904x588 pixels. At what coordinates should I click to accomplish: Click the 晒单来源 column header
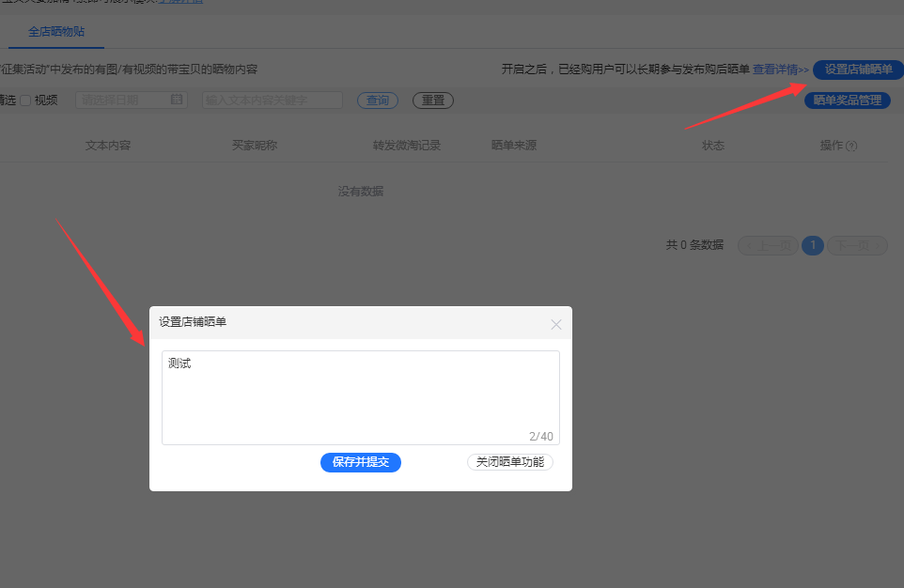point(513,146)
